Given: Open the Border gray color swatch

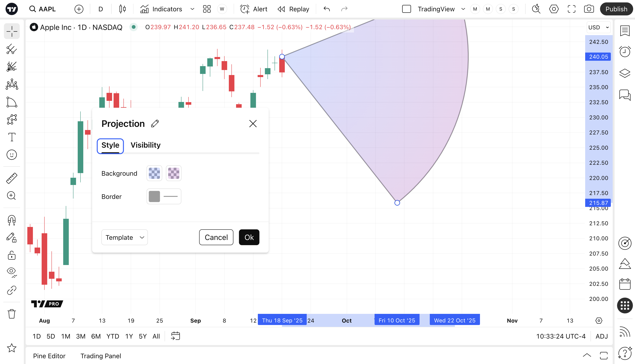Looking at the screenshot, I should coord(154,196).
